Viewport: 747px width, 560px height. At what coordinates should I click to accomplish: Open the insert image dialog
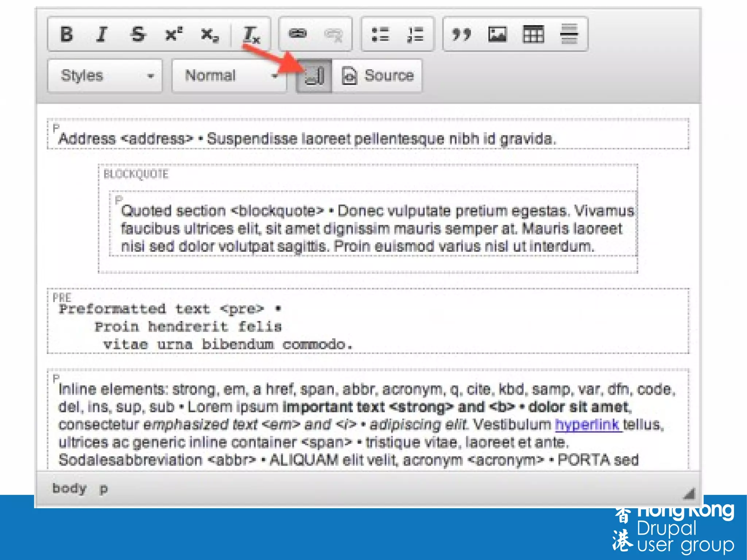[x=497, y=35]
